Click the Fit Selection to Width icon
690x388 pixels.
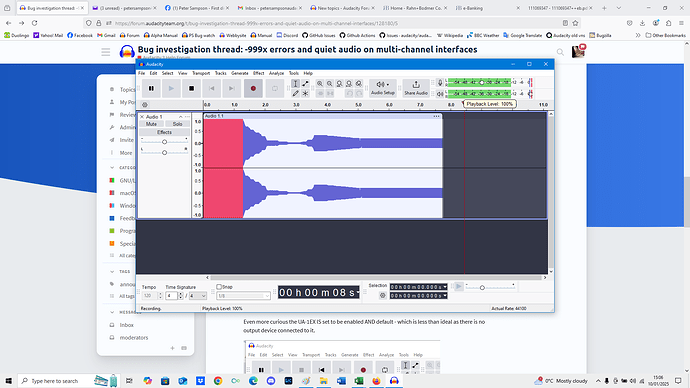pos(339,84)
